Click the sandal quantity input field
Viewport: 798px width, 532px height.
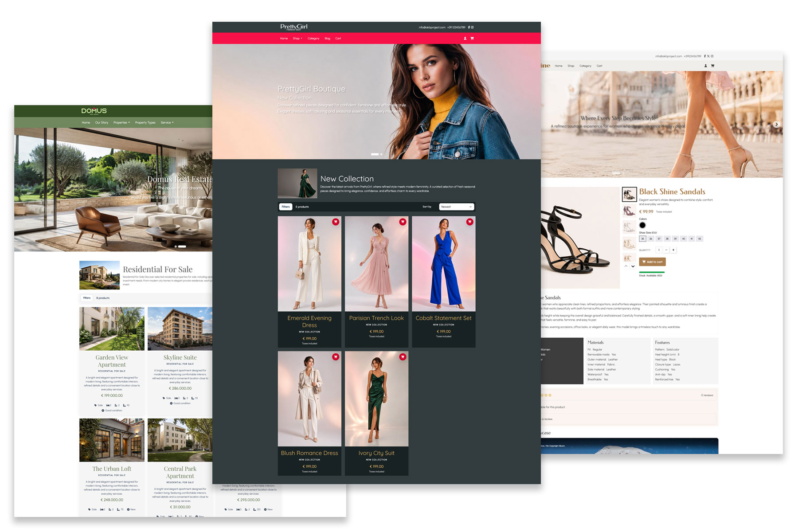(x=659, y=250)
